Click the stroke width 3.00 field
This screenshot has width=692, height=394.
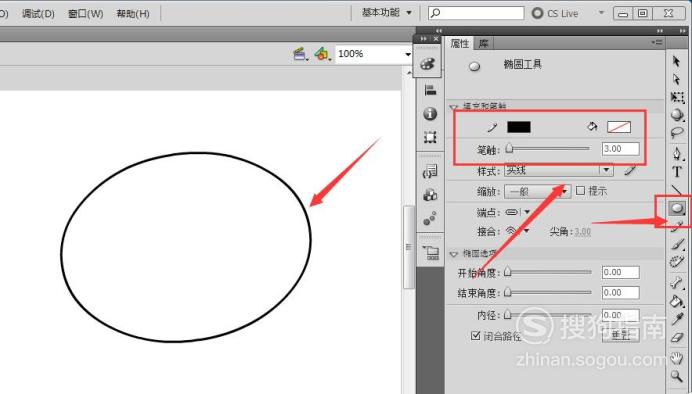click(621, 149)
